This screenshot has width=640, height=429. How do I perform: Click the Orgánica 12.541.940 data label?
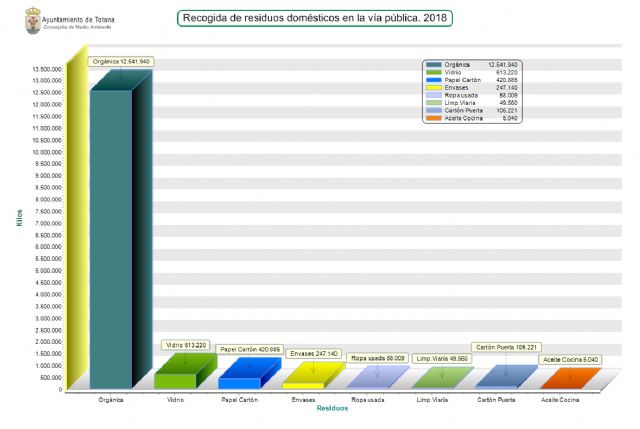121,61
